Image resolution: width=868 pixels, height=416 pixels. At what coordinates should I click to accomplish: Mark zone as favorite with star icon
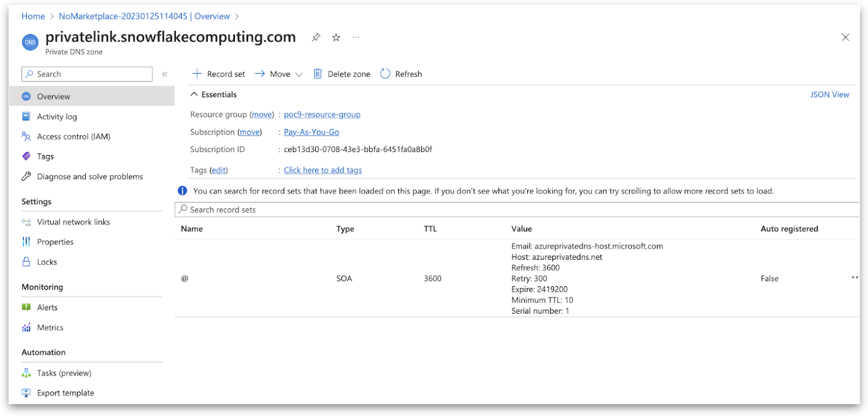coord(336,37)
